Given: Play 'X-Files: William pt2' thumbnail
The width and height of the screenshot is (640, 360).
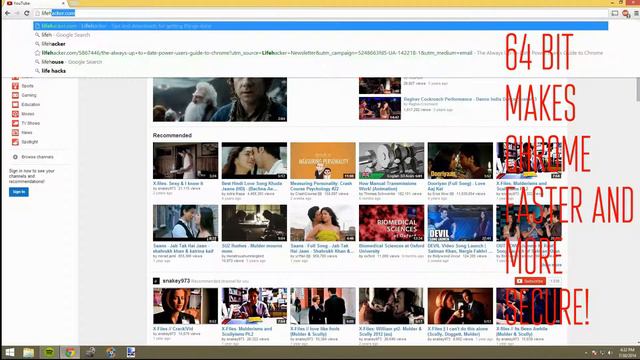Looking at the screenshot, I should pyautogui.click(x=391, y=306).
